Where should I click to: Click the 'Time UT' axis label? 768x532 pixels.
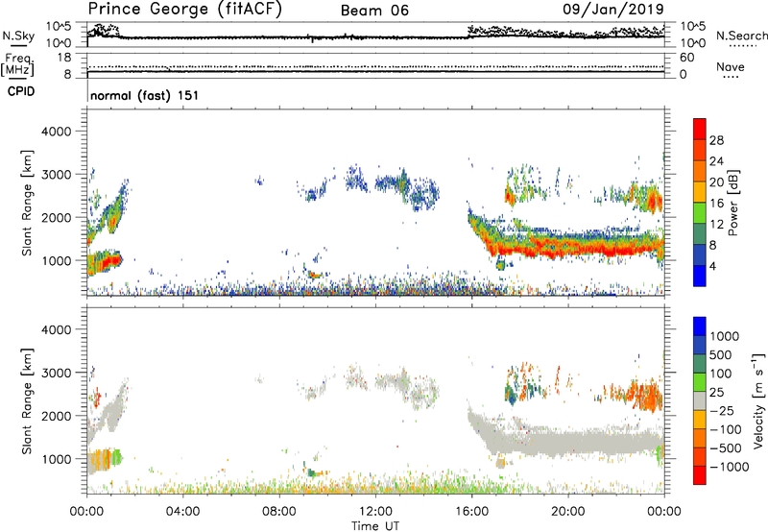[375, 526]
